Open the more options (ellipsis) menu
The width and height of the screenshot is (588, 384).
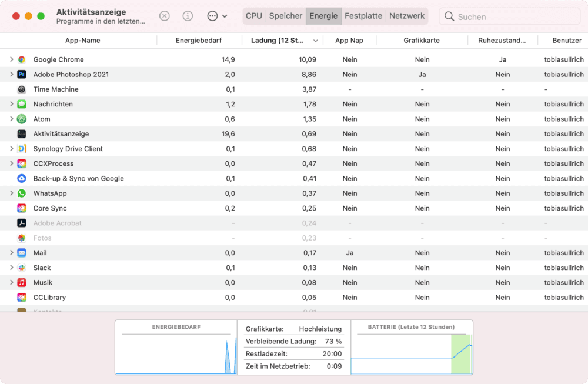pyautogui.click(x=217, y=16)
